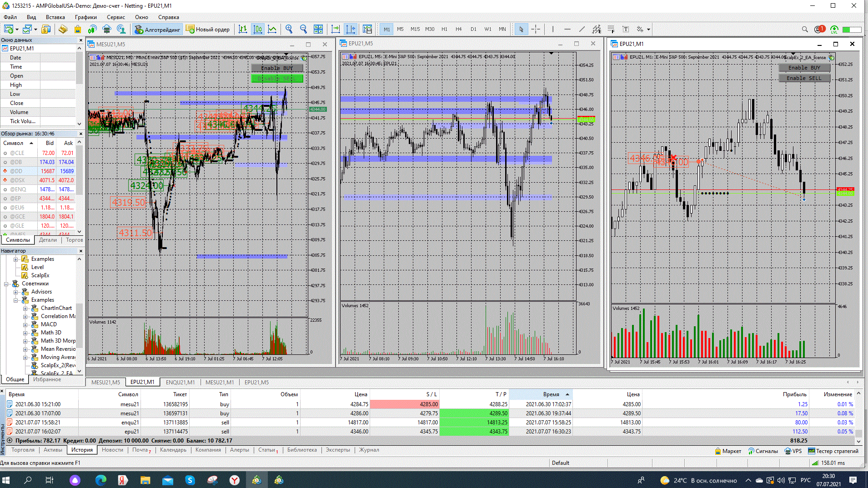Click the Zoom In magnifier icon

[289, 29]
